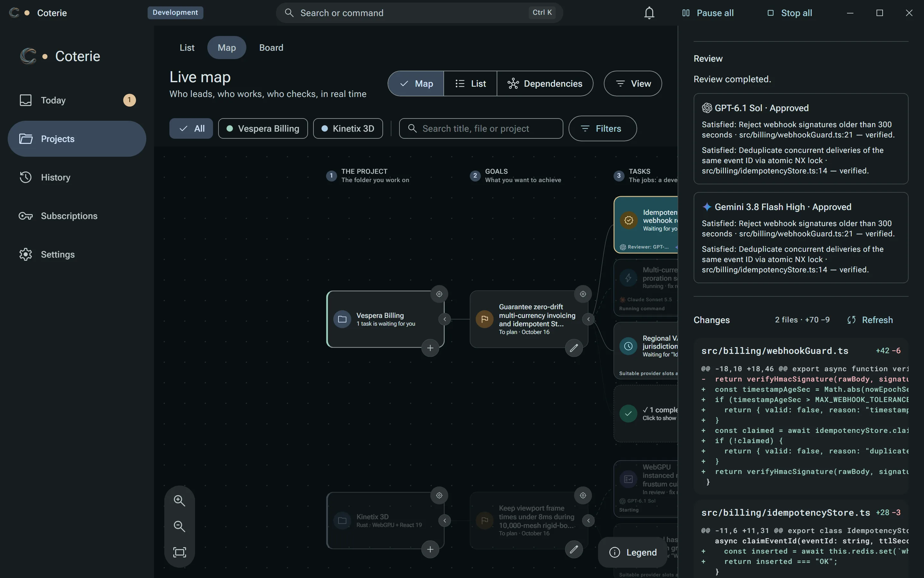Image resolution: width=924 pixels, height=578 pixels.
Task: Select the Projects sidebar item
Action: click(x=77, y=139)
